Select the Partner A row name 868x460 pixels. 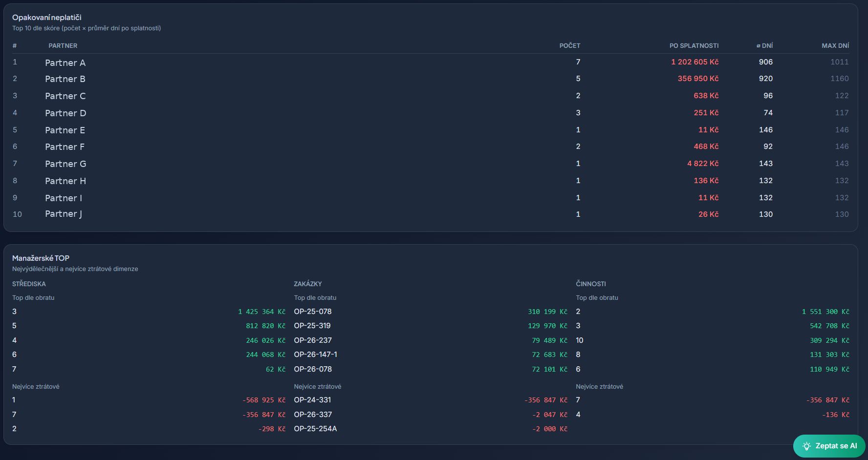65,63
